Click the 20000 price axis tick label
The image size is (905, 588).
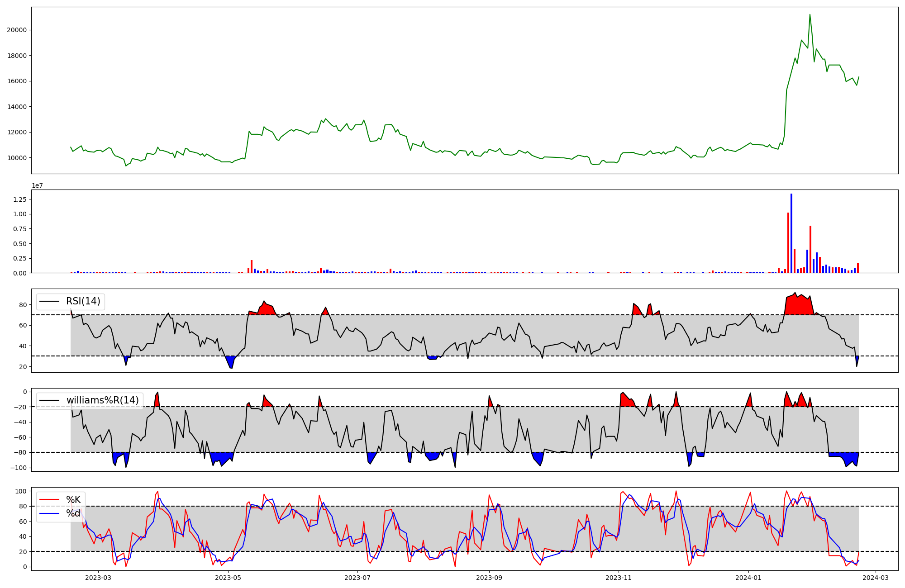17,30
